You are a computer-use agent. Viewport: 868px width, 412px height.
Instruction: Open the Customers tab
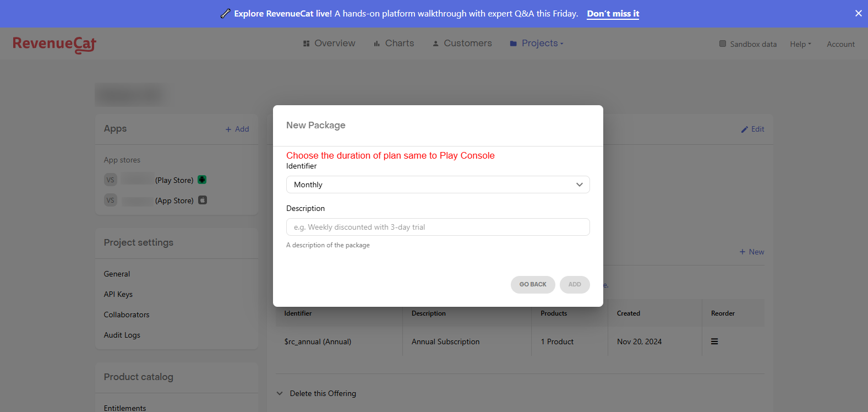pos(462,43)
